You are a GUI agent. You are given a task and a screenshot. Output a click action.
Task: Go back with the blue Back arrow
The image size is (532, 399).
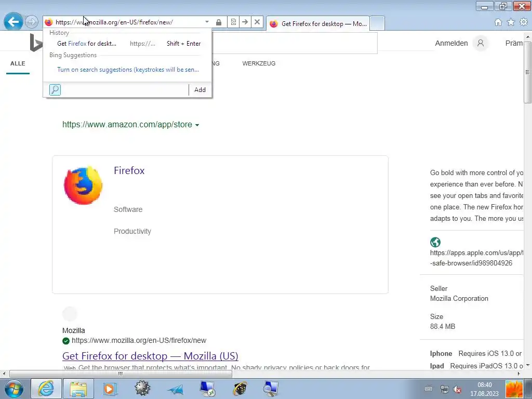[x=13, y=22]
